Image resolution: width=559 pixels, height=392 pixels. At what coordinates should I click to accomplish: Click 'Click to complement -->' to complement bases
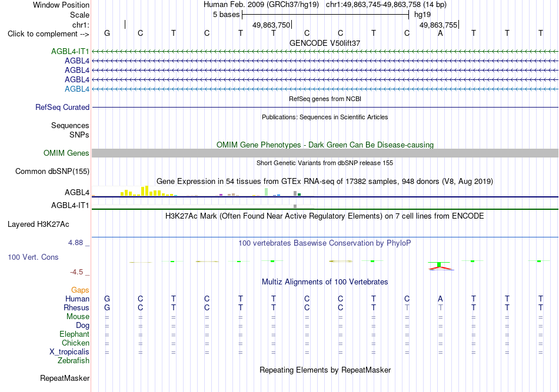(48, 34)
